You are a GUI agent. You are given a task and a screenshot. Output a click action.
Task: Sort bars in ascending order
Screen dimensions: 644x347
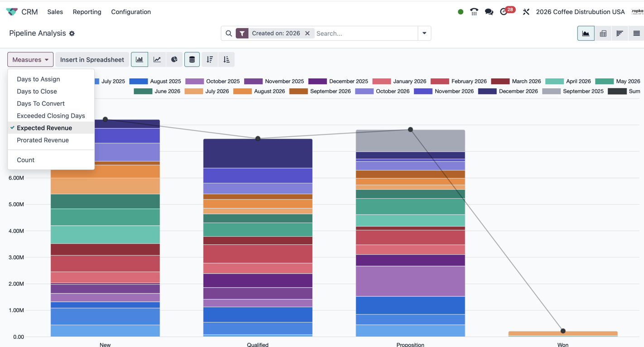pyautogui.click(x=226, y=59)
